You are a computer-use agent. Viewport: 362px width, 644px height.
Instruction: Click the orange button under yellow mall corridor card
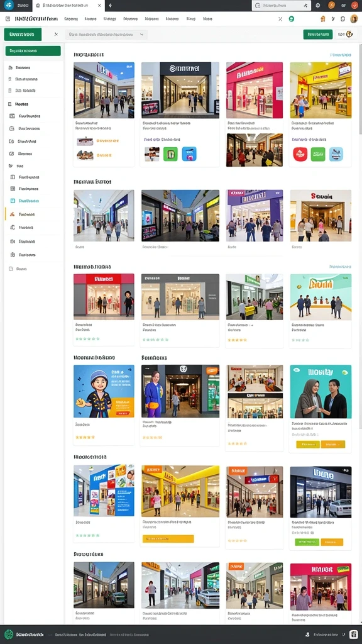point(168,538)
